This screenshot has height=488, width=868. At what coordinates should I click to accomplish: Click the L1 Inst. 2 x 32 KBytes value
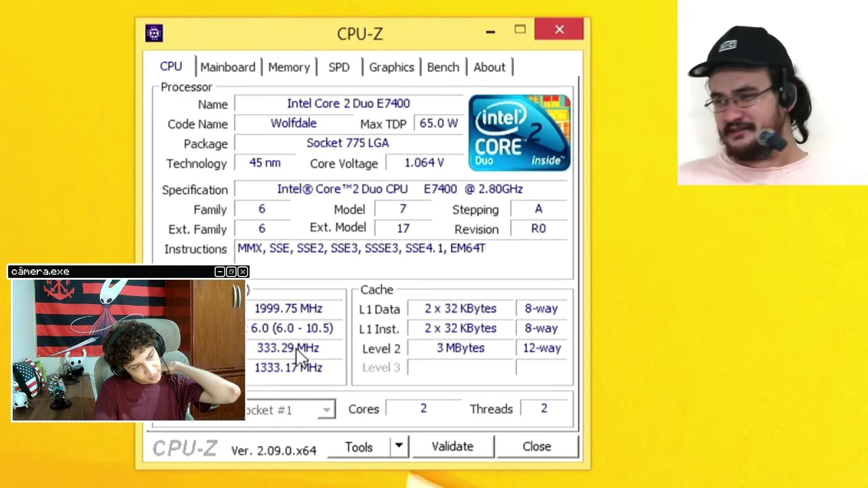point(460,328)
